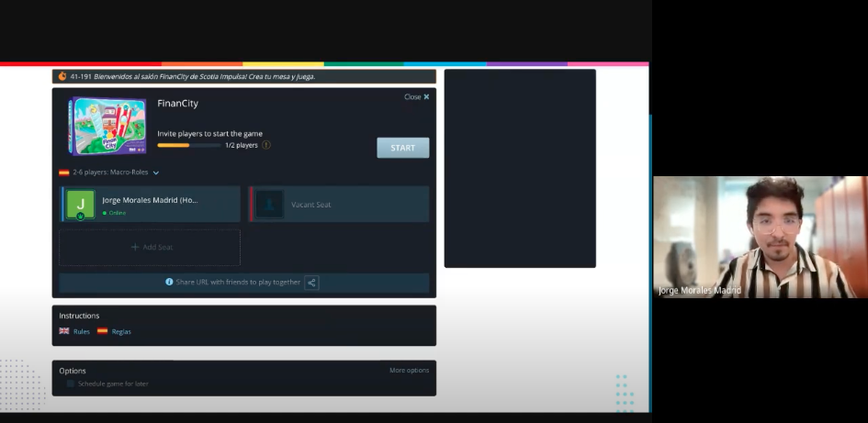Click the Jorge Morales Madrid (Ho... player name
The image size is (868, 423).
[150, 200]
